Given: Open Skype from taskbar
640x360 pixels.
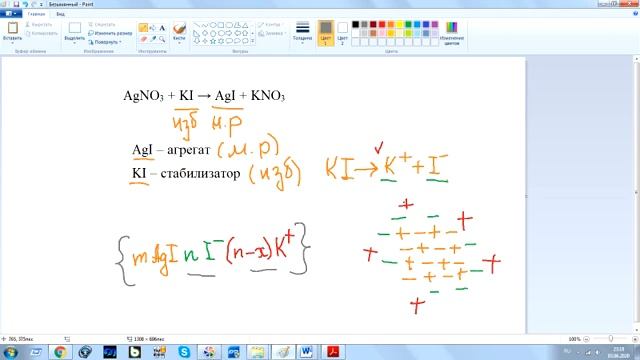Looking at the screenshot, I should [x=184, y=351].
